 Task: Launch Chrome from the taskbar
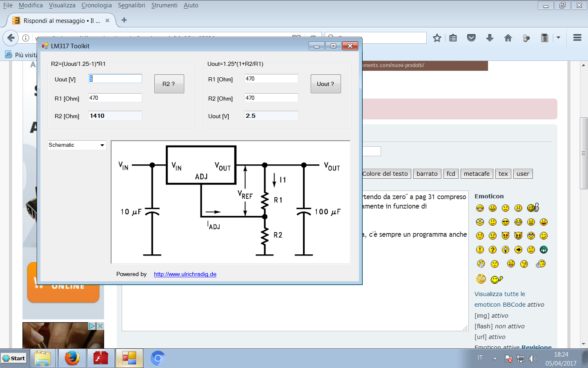158,359
